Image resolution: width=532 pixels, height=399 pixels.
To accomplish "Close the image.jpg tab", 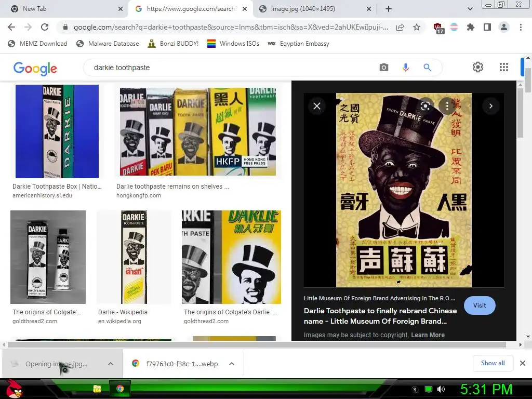I will click(x=369, y=9).
